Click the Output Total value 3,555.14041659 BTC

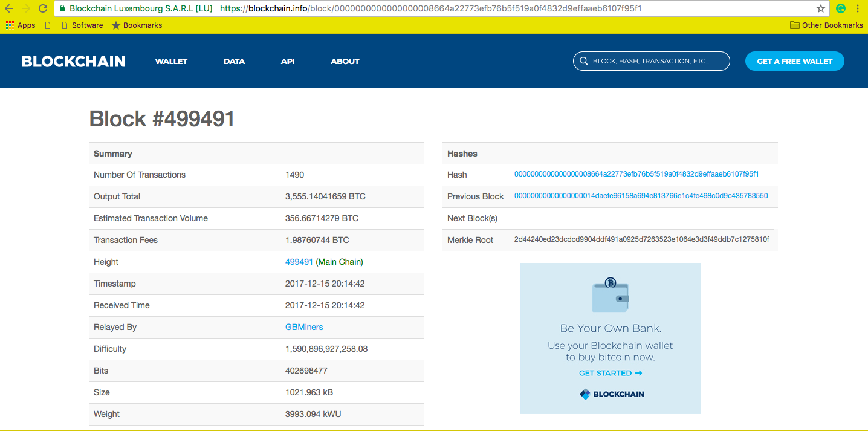[325, 196]
